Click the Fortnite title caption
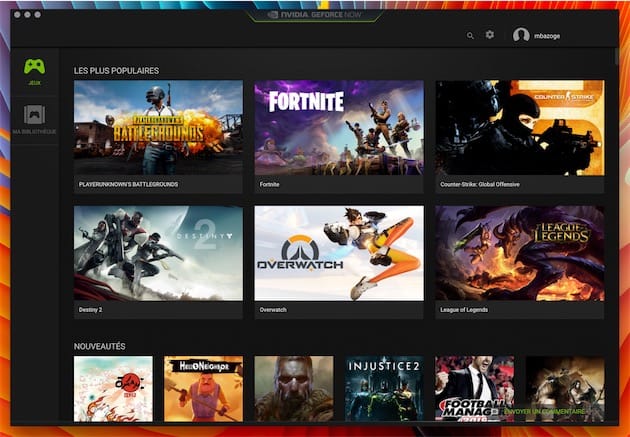 click(x=269, y=184)
